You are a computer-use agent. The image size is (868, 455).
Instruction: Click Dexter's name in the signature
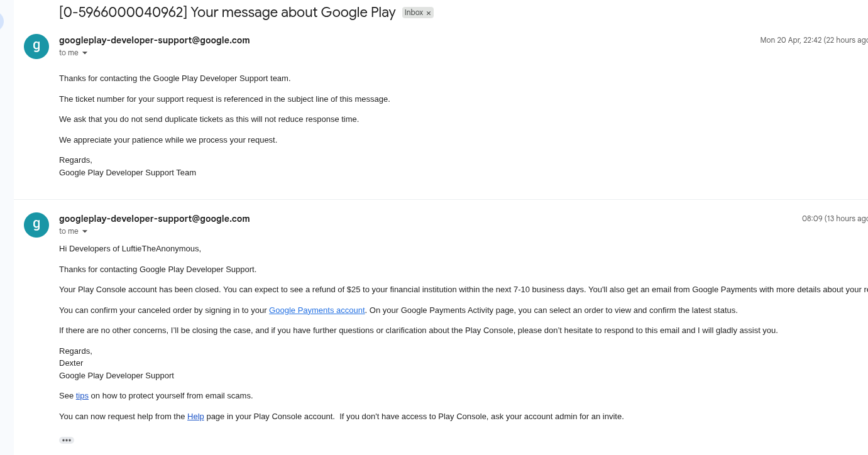pyautogui.click(x=71, y=363)
